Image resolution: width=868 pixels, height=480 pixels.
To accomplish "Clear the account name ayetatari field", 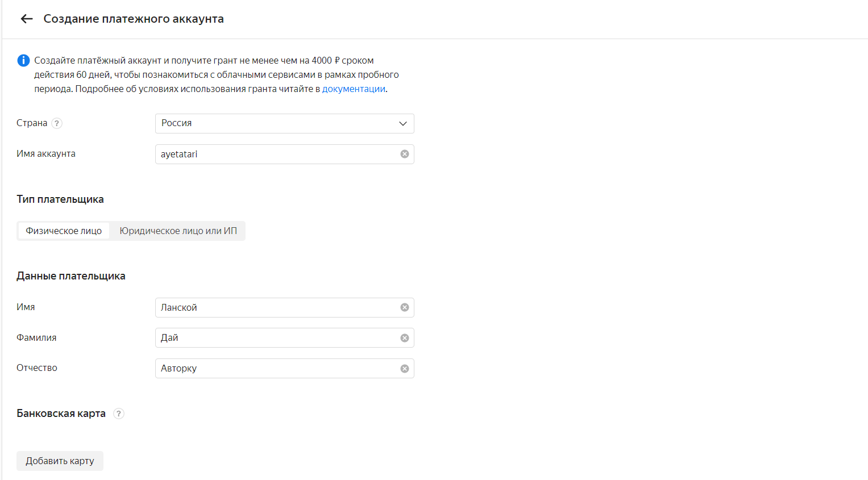I will [404, 154].
